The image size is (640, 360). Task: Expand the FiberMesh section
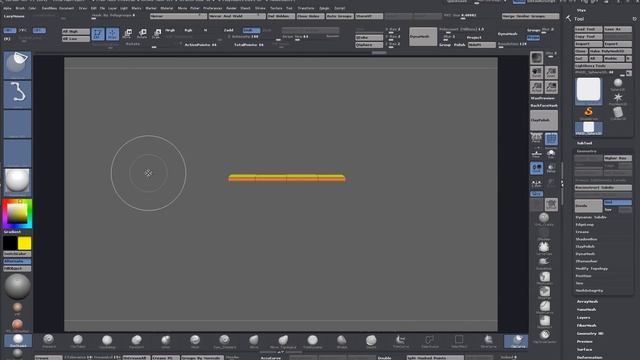(x=586, y=325)
